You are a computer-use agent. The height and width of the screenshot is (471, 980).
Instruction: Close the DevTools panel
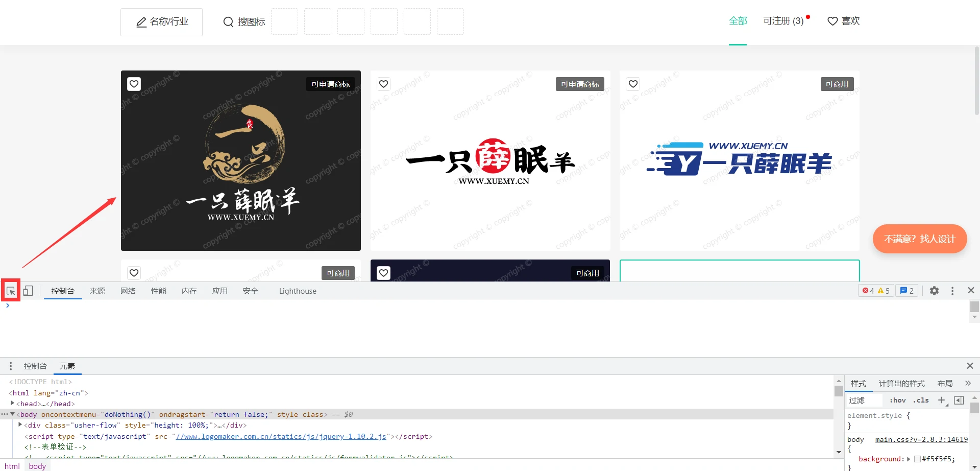[x=971, y=290]
